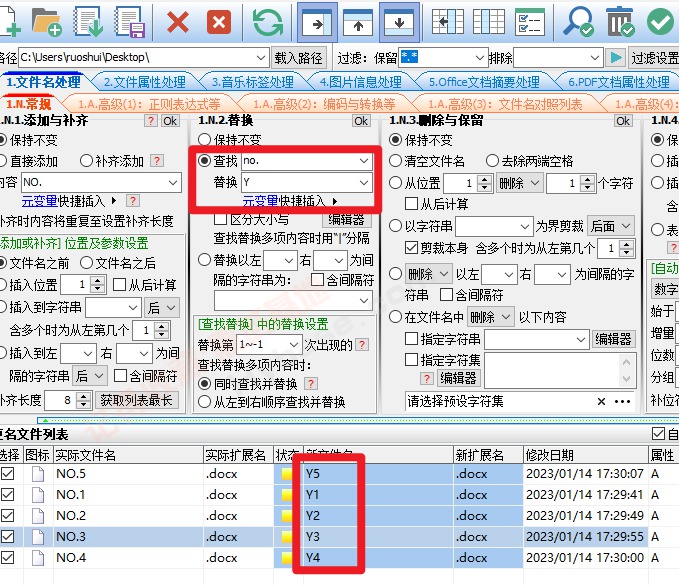This screenshot has height=585, width=679.
Task: Click the plain column grid icon
Action: coord(489,22)
